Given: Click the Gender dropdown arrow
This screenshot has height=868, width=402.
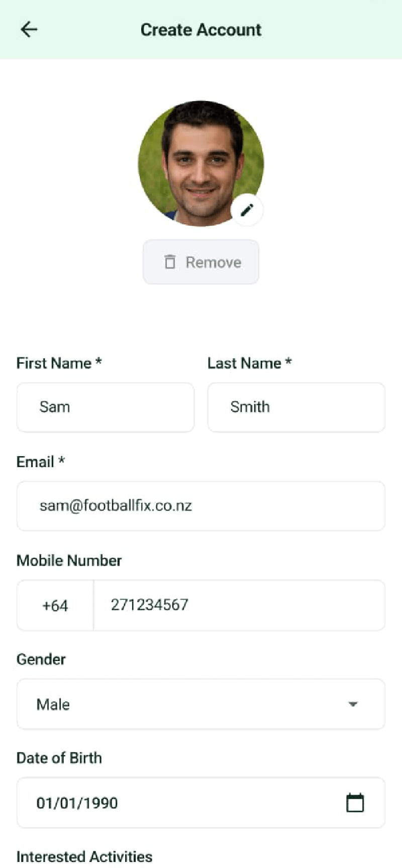Looking at the screenshot, I should 353,704.
